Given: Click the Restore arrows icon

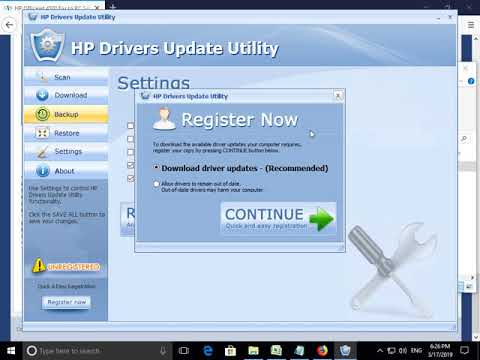Looking at the screenshot, I should [x=42, y=133].
